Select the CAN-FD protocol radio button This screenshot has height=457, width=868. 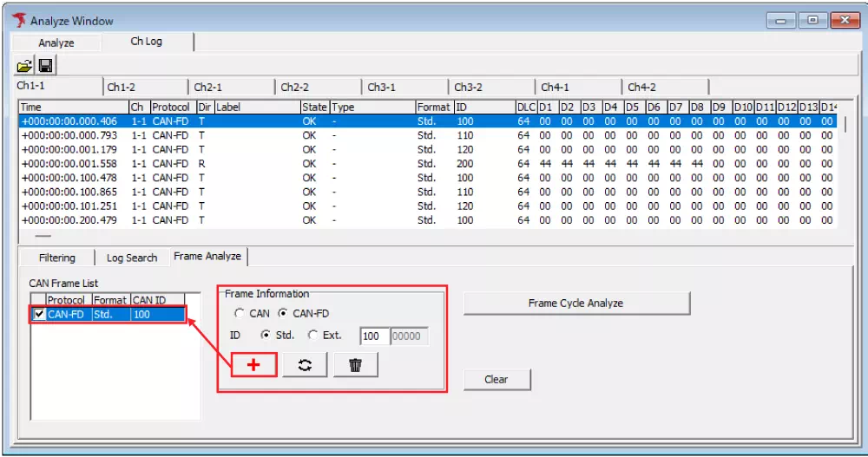pos(283,313)
